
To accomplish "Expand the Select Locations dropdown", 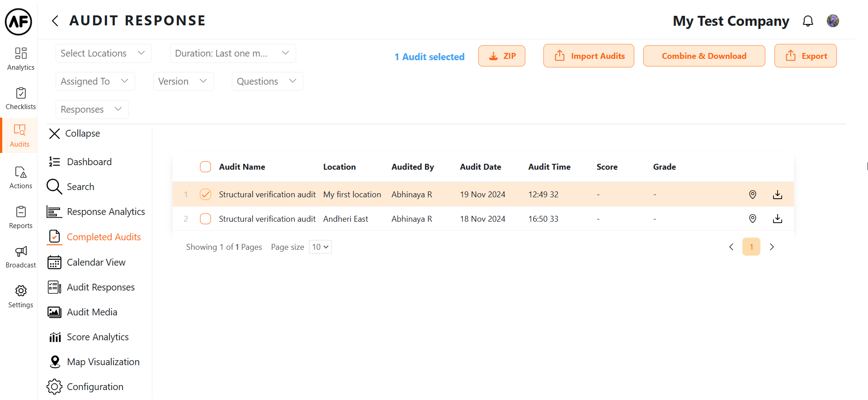I will (103, 53).
